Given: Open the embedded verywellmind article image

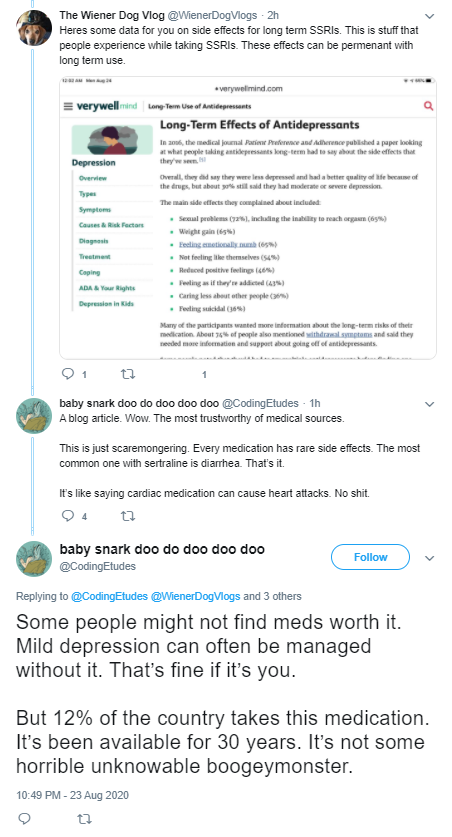Looking at the screenshot, I should click(248, 217).
